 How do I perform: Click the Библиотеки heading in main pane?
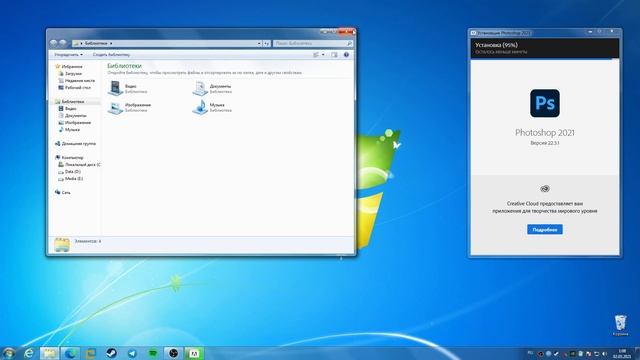pos(124,66)
